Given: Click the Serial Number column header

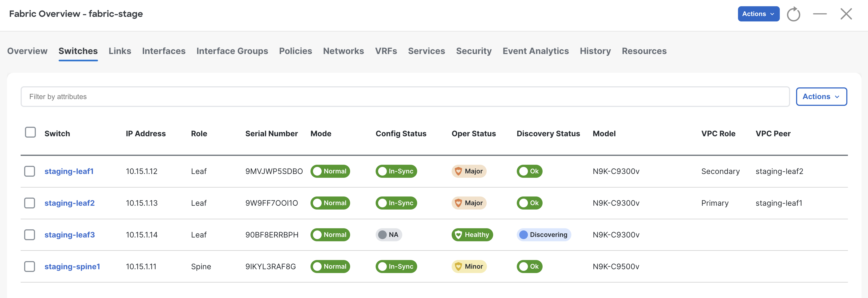Looking at the screenshot, I should coord(272,134).
